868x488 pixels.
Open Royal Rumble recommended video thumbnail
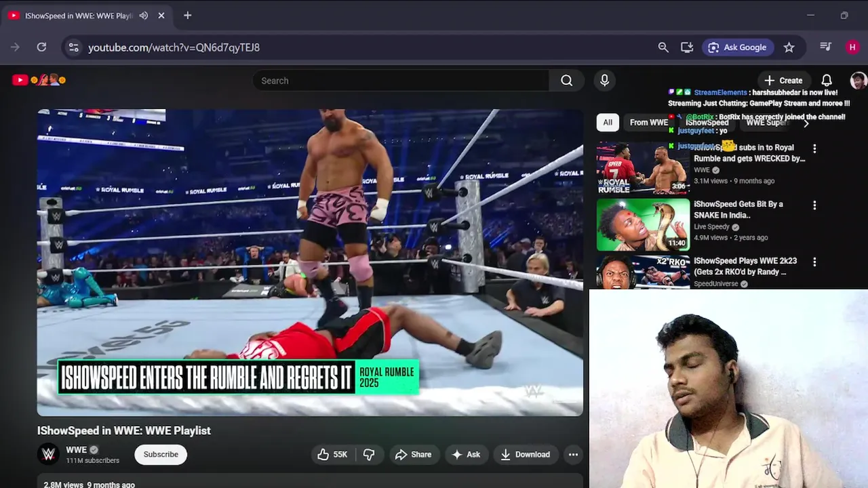(643, 167)
